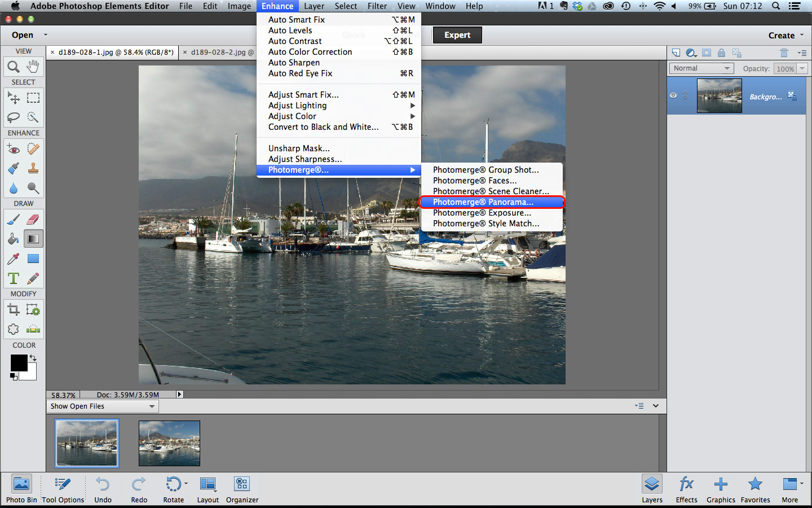Toggle the Photo Bin panel

(x=21, y=489)
